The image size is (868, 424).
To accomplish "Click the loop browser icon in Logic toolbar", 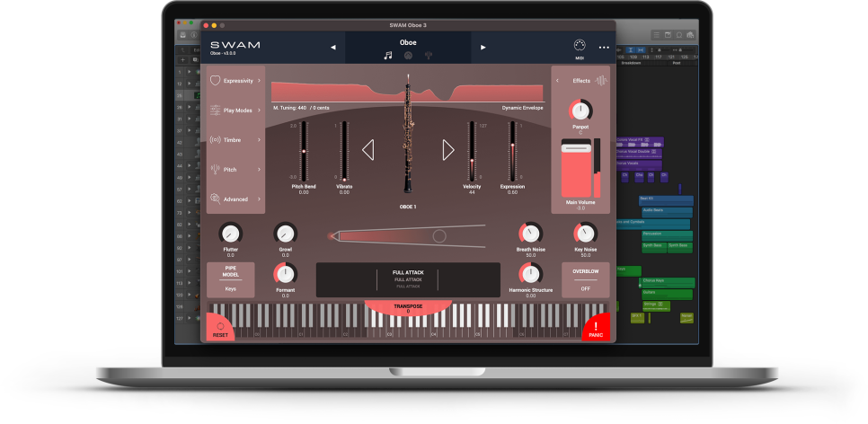I will (679, 35).
